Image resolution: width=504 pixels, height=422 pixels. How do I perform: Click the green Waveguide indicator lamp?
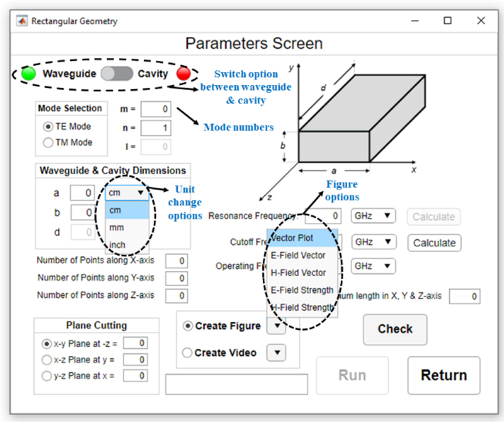28,74
